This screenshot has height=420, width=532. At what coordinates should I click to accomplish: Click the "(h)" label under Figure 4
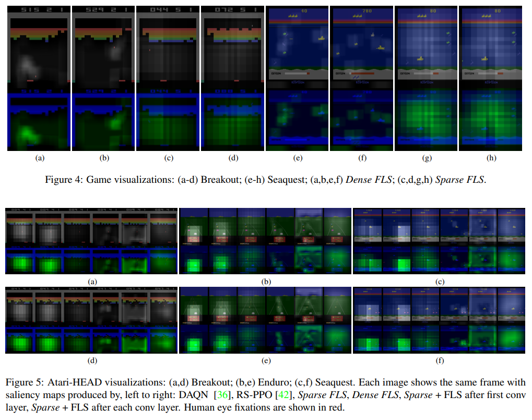click(x=491, y=158)
